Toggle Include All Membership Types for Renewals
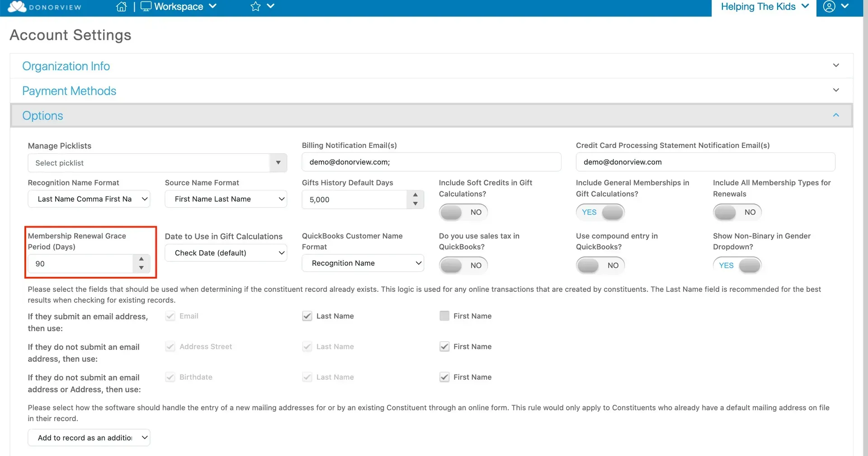Screen dimensions: 868x456 (x=737, y=212)
